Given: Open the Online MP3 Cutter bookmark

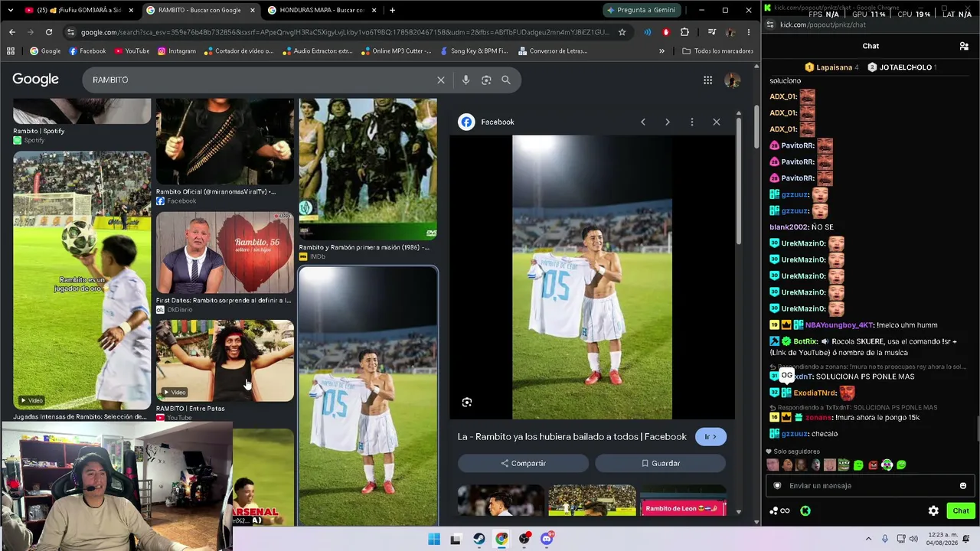Looking at the screenshot, I should tap(397, 51).
